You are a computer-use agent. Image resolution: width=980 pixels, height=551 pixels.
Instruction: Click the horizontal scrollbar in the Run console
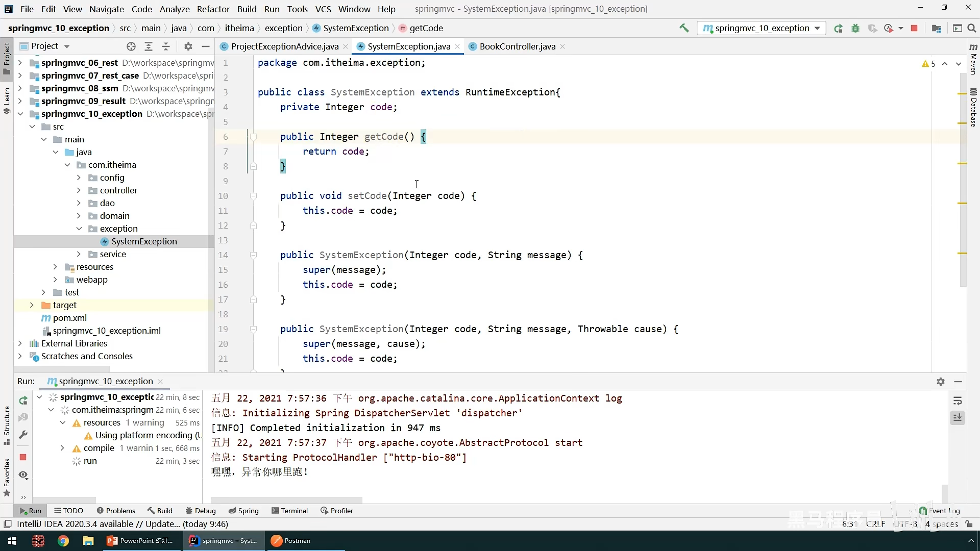point(286,500)
